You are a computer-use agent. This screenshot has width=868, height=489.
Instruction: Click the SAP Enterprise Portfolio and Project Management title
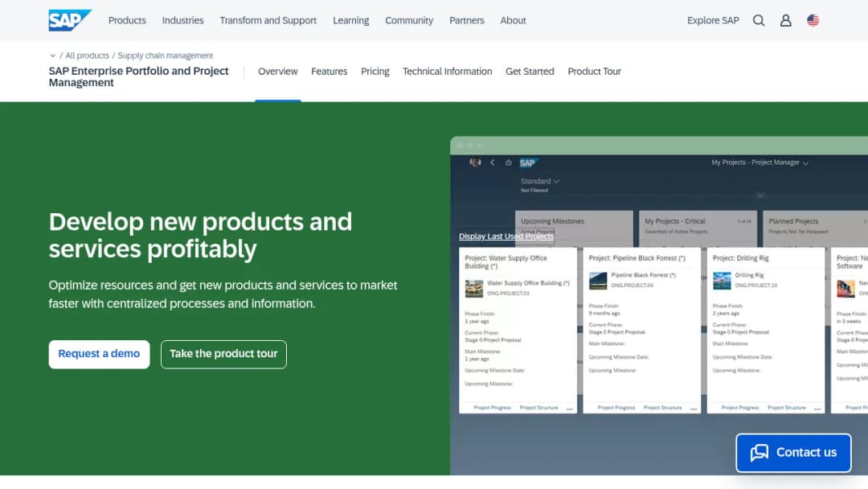pos(138,77)
